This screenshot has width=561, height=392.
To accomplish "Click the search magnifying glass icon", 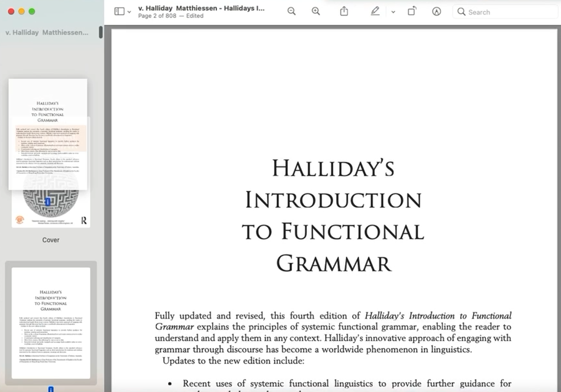I will pyautogui.click(x=461, y=12).
